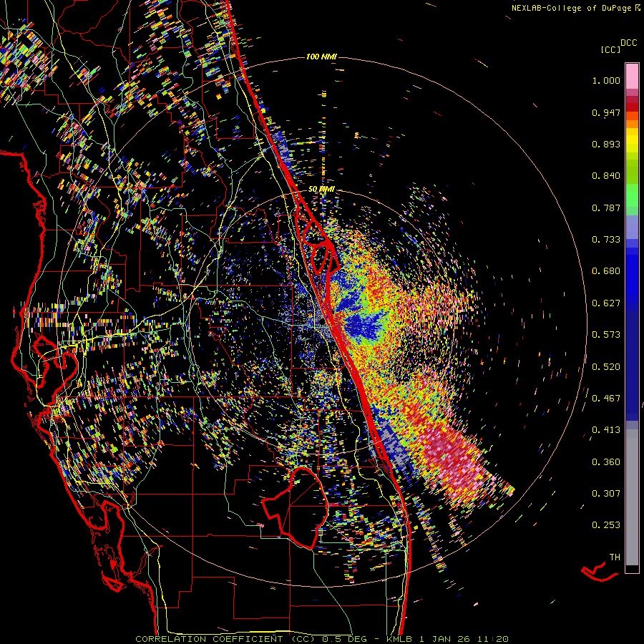The image size is (644, 644).
Task: Select the 0.893 scale value
Action: point(606,144)
